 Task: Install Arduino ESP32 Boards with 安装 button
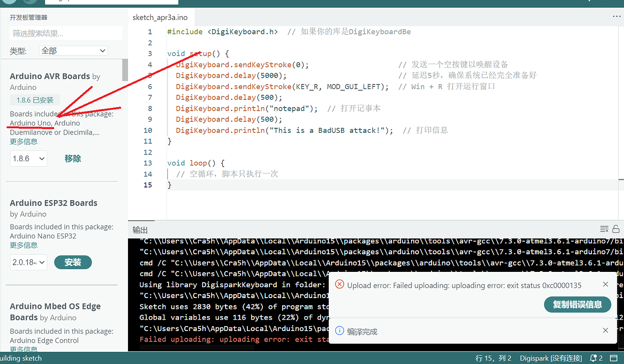pos(73,262)
